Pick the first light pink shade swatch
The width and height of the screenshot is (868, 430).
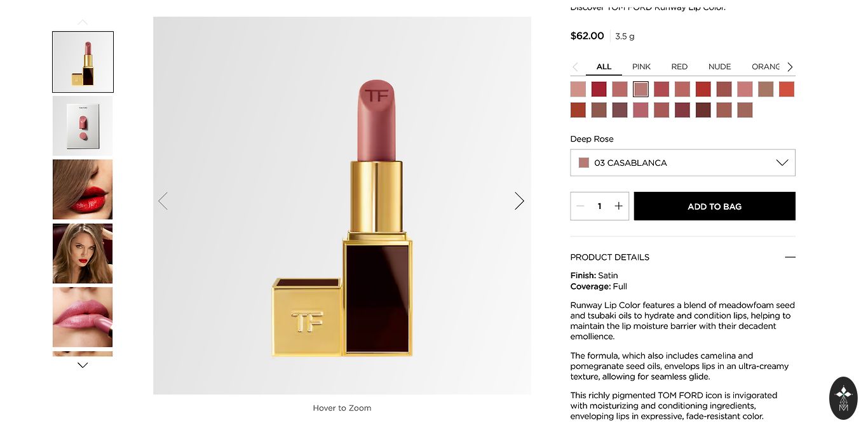pos(578,90)
